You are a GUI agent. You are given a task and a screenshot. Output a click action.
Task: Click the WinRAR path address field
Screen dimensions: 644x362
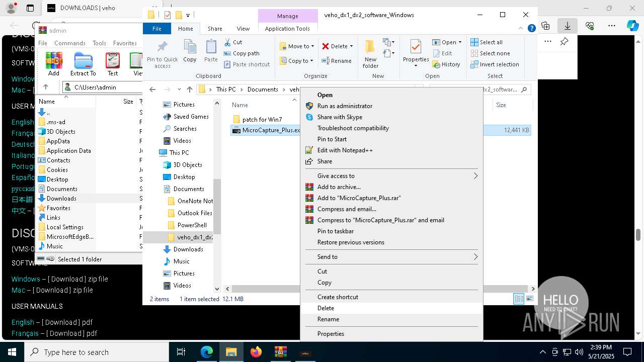click(103, 87)
